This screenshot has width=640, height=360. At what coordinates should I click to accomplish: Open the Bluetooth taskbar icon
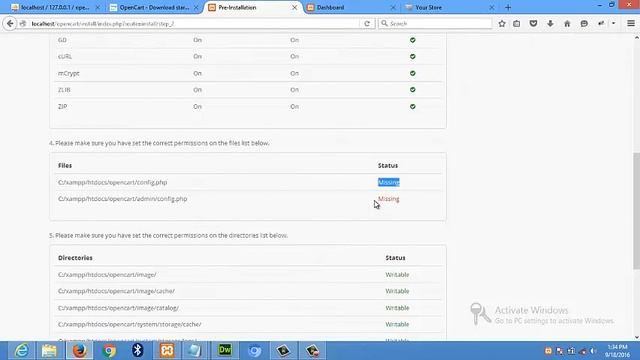[x=138, y=350]
